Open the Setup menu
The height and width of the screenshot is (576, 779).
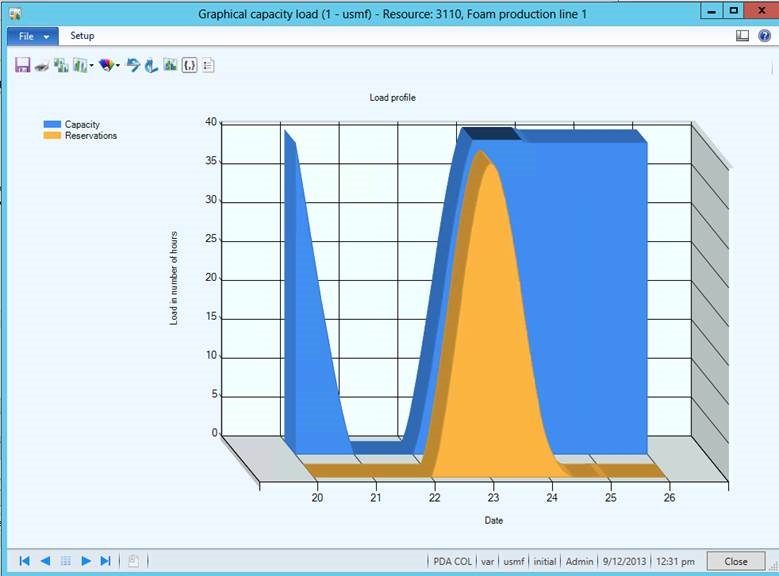82,36
